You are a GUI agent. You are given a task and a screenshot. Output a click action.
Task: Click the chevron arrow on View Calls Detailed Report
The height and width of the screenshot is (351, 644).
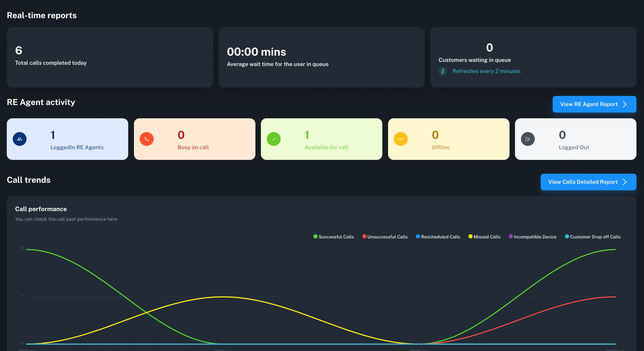625,182
